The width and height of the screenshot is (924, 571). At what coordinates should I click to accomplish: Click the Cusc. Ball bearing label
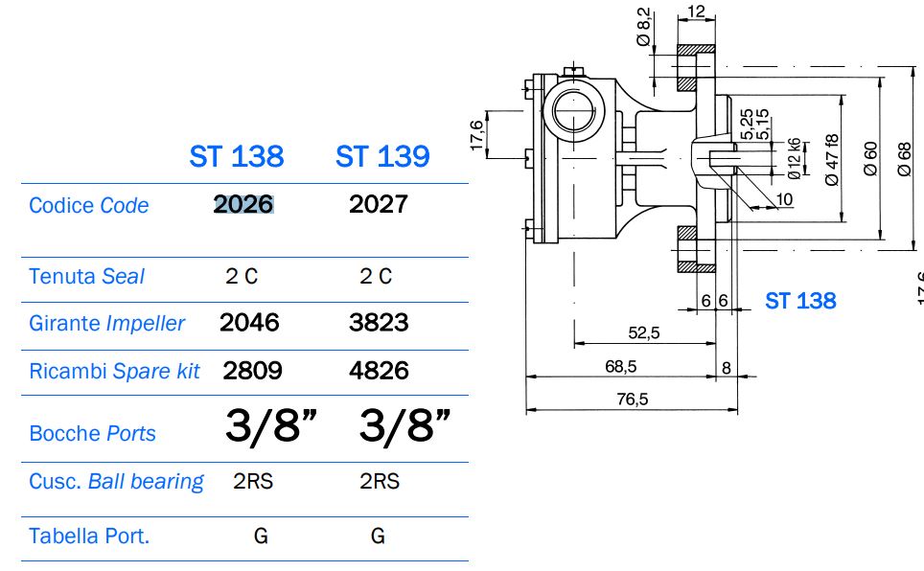click(x=116, y=482)
